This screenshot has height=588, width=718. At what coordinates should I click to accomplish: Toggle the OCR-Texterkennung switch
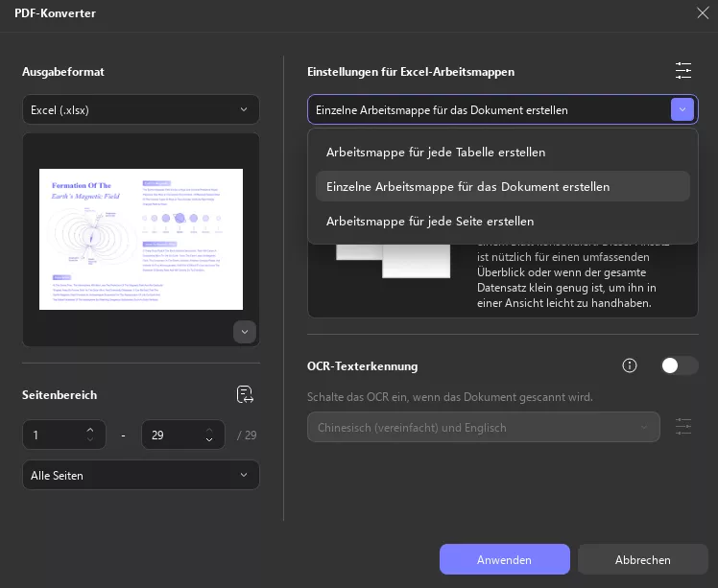tap(680, 365)
